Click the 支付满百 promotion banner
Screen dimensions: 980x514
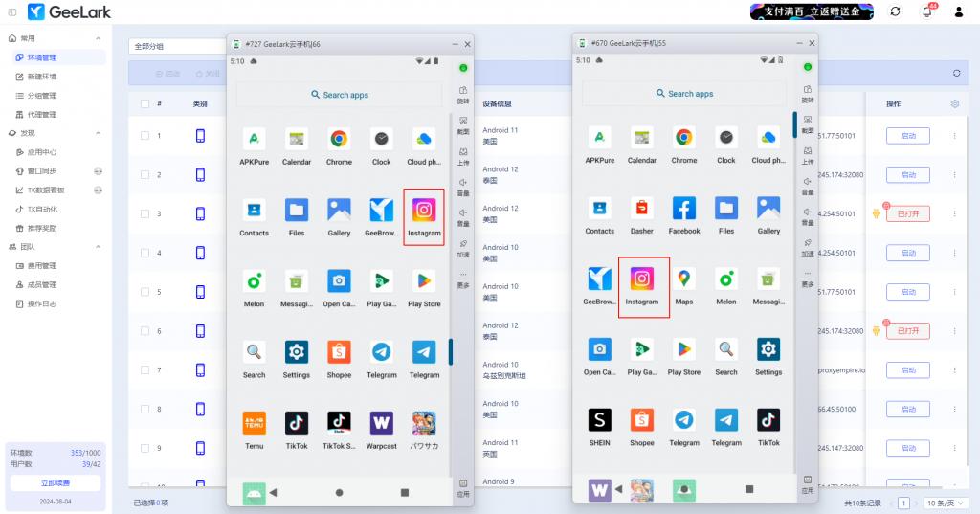pos(812,11)
